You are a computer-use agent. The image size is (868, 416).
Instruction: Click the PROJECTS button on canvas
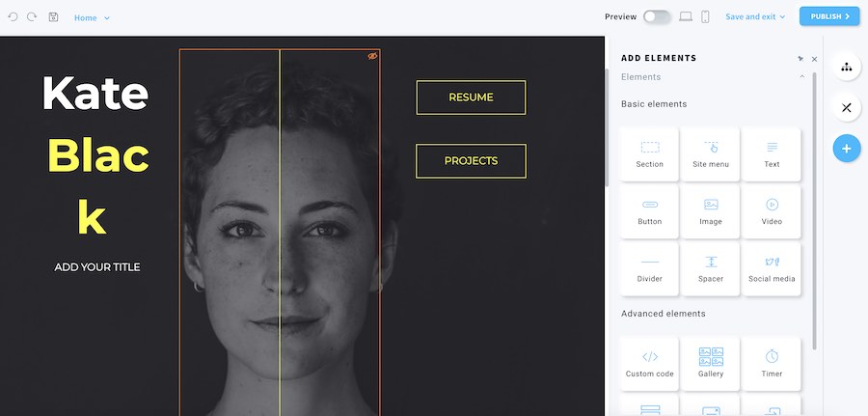tap(471, 161)
